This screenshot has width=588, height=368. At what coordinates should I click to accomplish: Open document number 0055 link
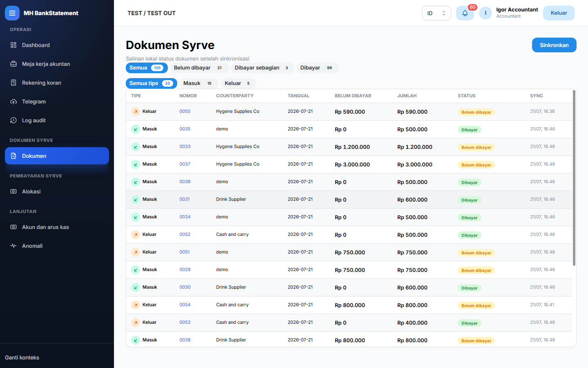[185, 111]
